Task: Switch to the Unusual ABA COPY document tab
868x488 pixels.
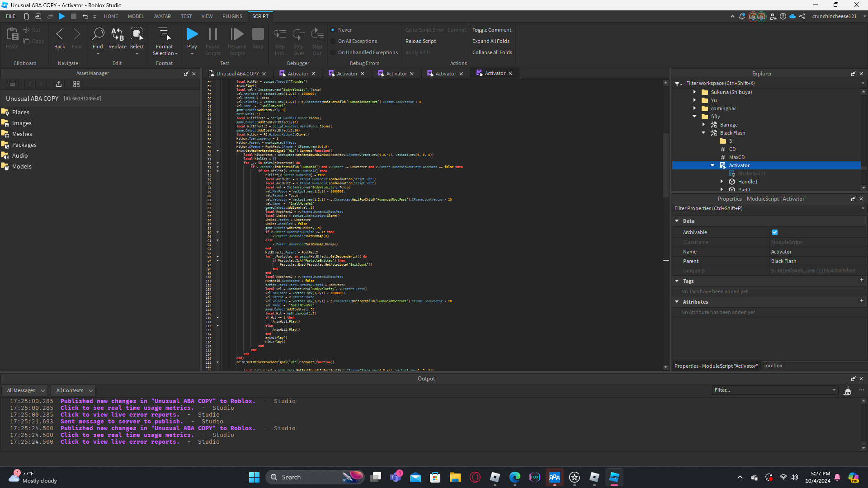Action: click(x=237, y=74)
